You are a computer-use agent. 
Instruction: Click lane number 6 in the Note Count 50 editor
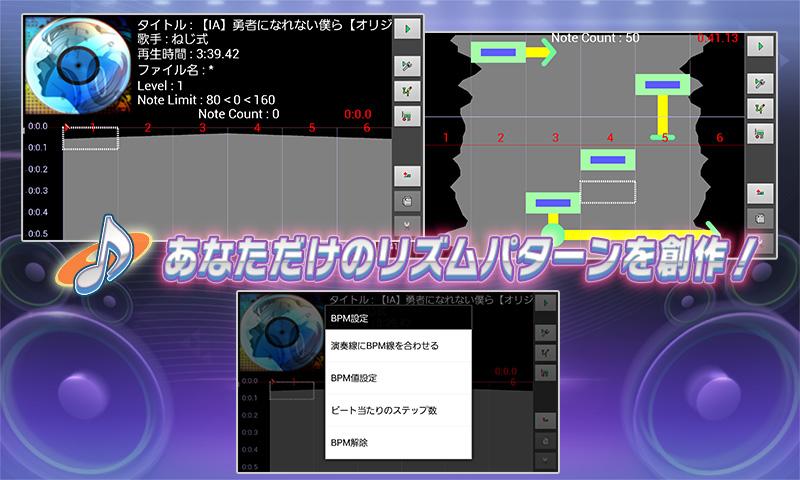[x=719, y=137]
